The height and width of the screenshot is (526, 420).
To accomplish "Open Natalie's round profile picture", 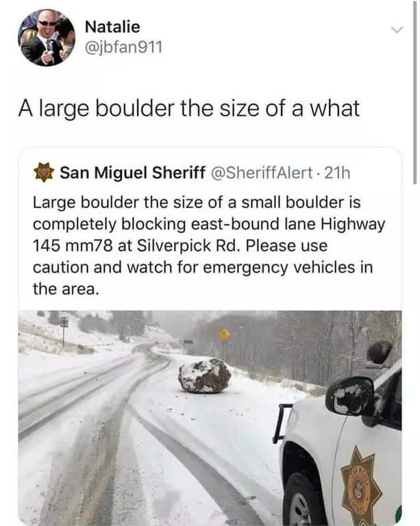I will click(47, 38).
